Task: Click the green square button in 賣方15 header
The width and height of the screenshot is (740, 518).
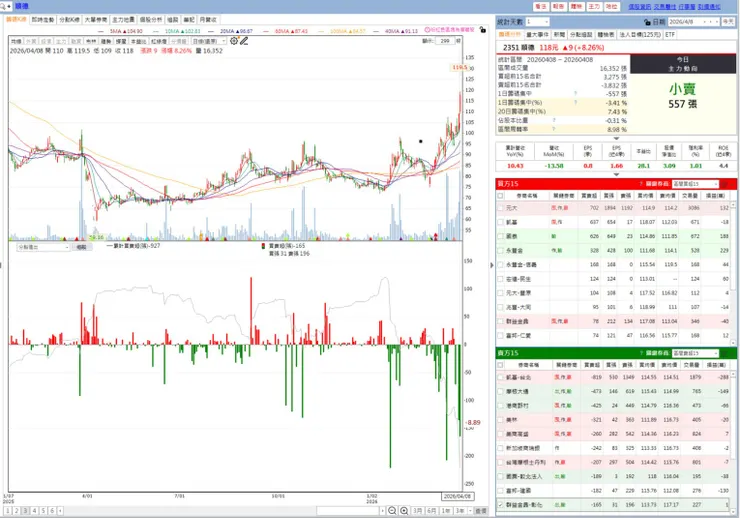Action: [726, 353]
